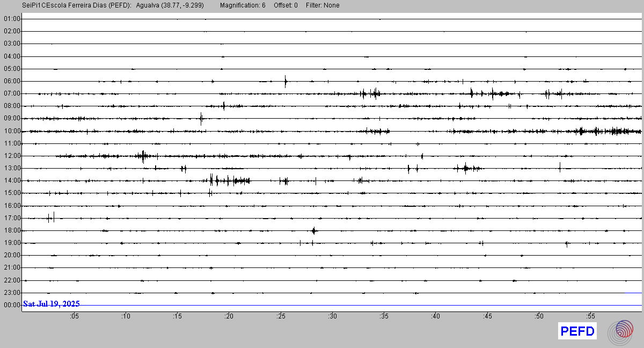Select the 16:00 hour label
The height and width of the screenshot is (348, 644).
[12, 206]
